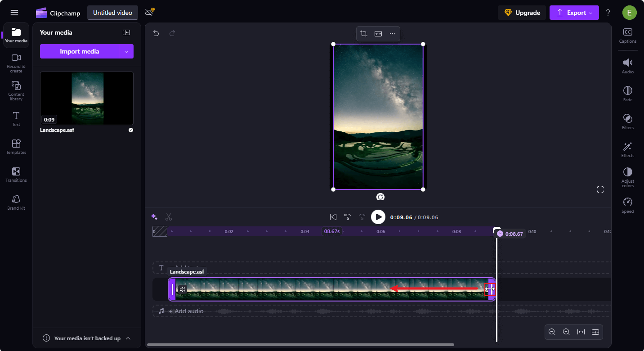Collapse the Your media panel
The width and height of the screenshot is (644, 351).
click(126, 32)
